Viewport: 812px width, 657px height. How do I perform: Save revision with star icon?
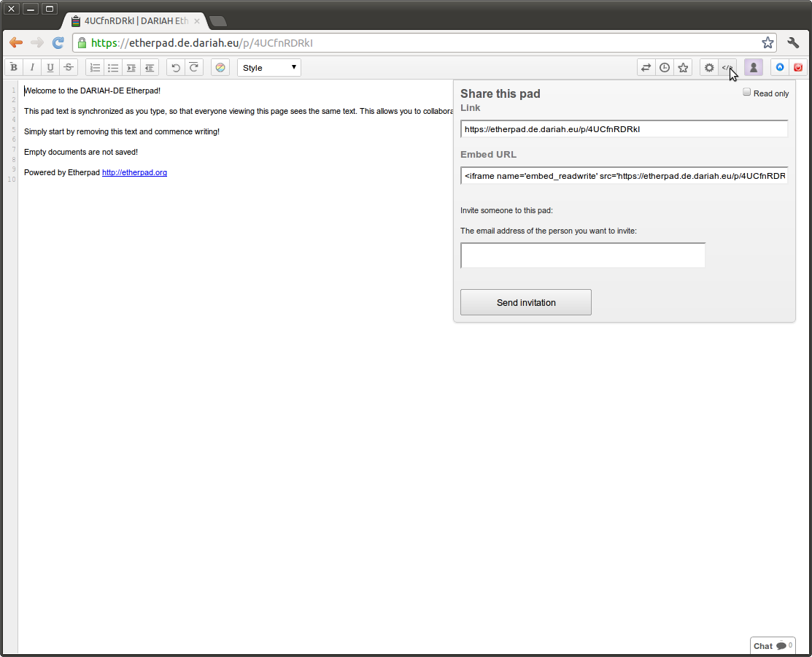click(683, 68)
